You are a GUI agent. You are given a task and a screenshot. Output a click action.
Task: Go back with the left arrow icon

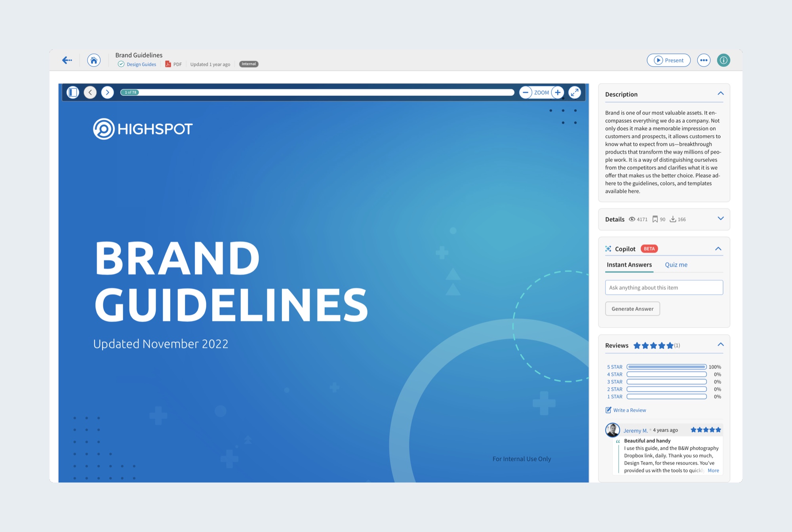[67, 60]
